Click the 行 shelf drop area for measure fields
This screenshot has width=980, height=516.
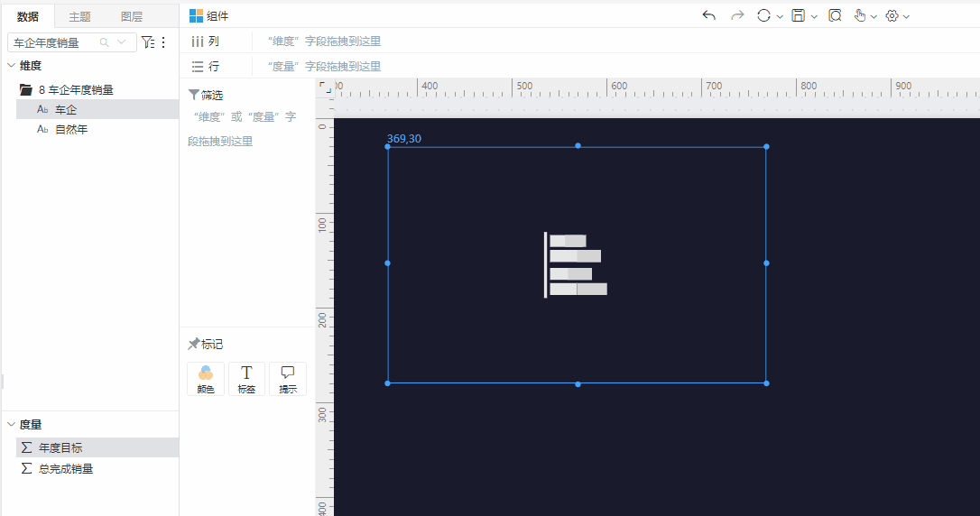[x=615, y=66]
